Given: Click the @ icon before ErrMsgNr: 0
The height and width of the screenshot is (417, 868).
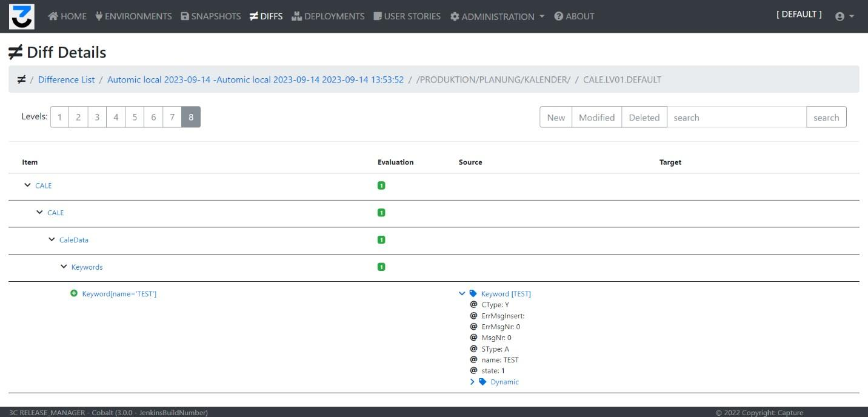Looking at the screenshot, I should [473, 327].
